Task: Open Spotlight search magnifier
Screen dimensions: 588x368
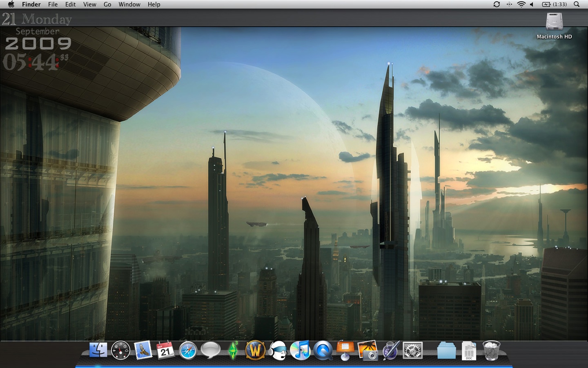Action: 577,4
